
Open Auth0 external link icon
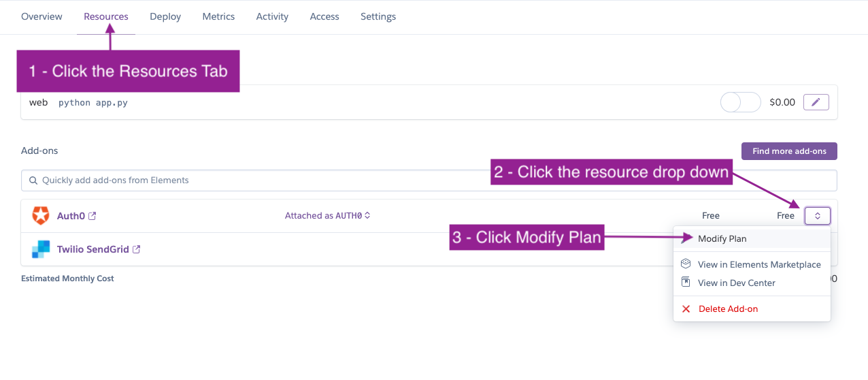point(93,216)
